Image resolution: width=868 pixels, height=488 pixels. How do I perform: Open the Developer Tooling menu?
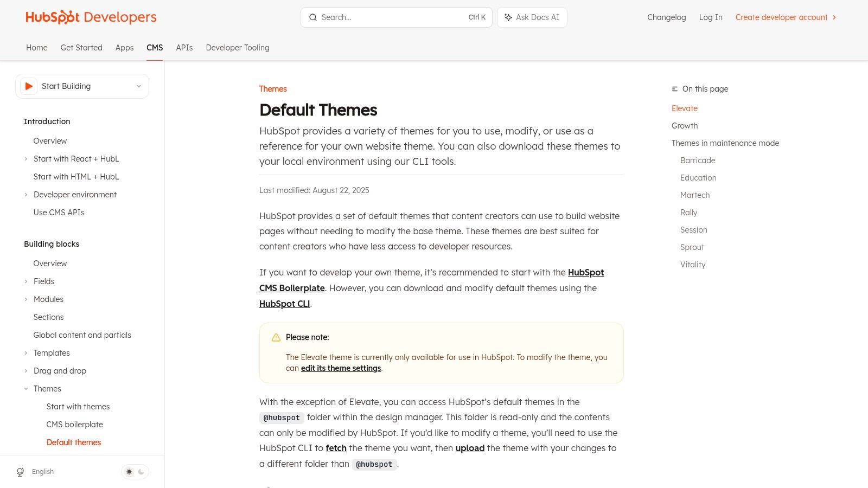click(x=237, y=48)
